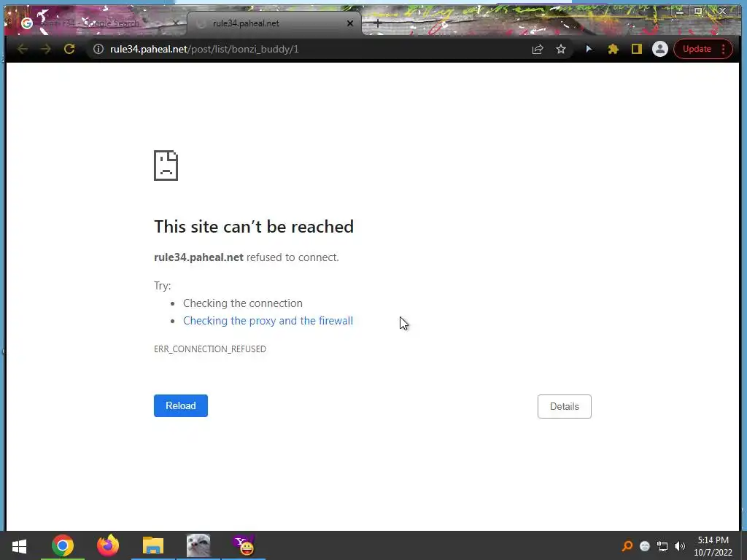Close the rule34.paheal.net tab

(350, 23)
